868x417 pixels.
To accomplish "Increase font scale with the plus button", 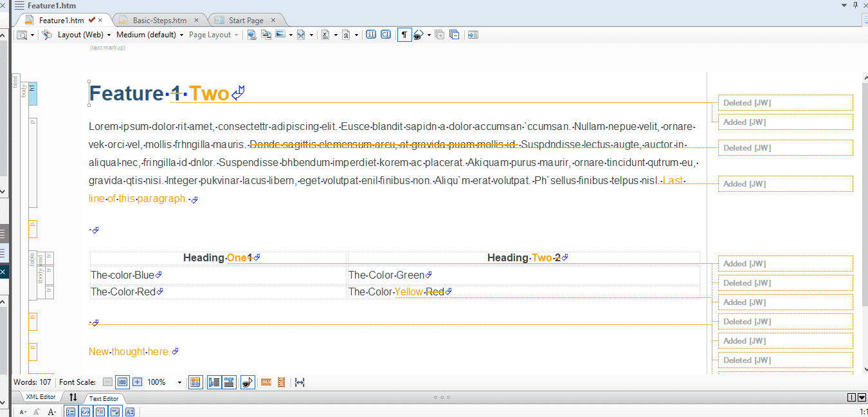I will (137, 382).
